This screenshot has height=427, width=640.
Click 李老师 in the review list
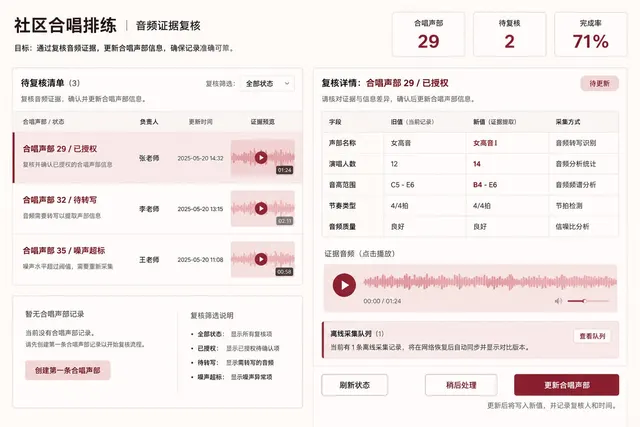pos(149,209)
